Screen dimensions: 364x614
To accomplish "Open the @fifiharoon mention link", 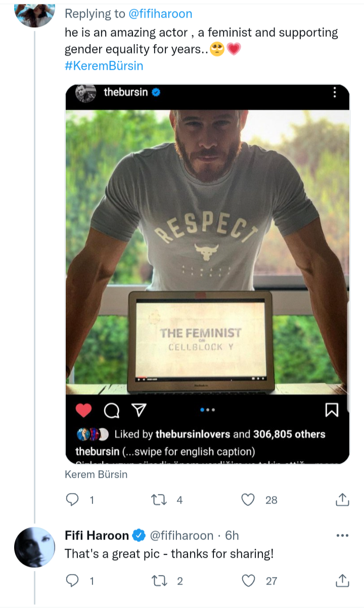I will pyautogui.click(x=161, y=13).
